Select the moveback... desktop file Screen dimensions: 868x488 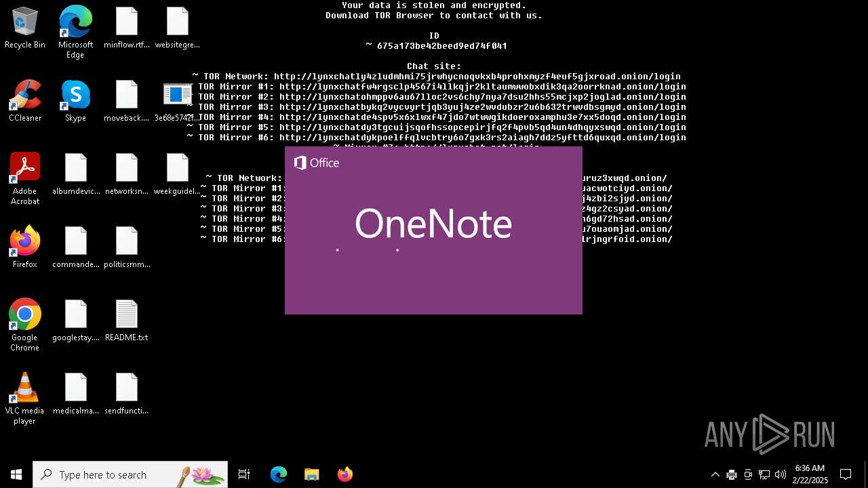click(x=127, y=101)
